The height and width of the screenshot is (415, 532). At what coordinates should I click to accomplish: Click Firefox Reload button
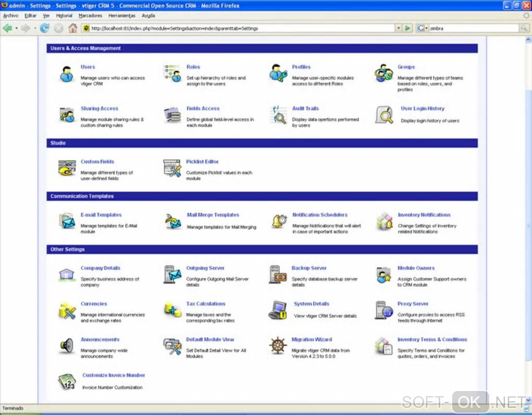pos(44,28)
